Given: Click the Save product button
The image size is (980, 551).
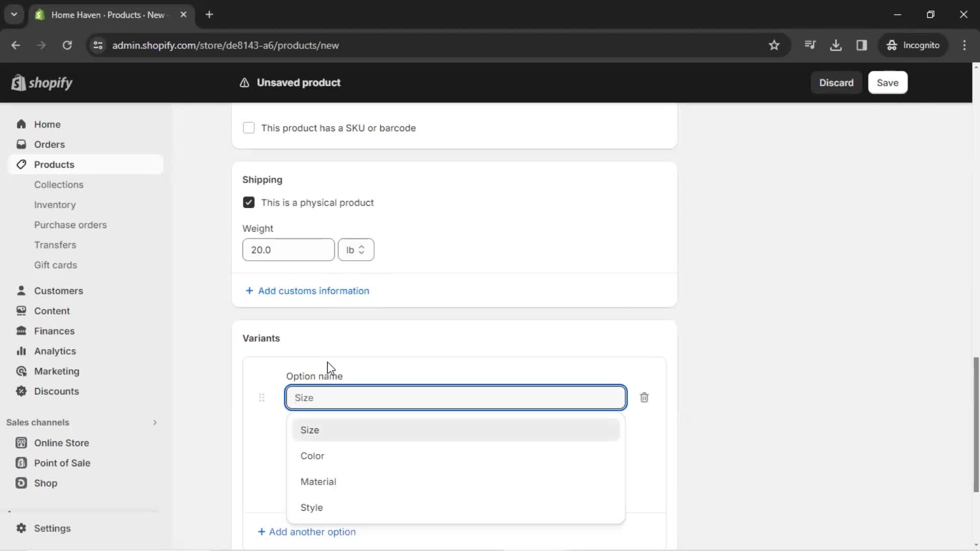Looking at the screenshot, I should coord(888,82).
